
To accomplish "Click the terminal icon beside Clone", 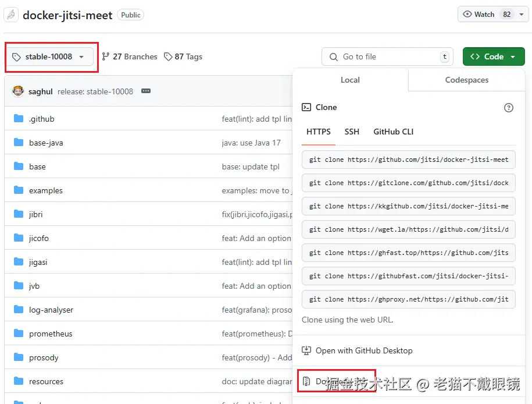I will (306, 107).
